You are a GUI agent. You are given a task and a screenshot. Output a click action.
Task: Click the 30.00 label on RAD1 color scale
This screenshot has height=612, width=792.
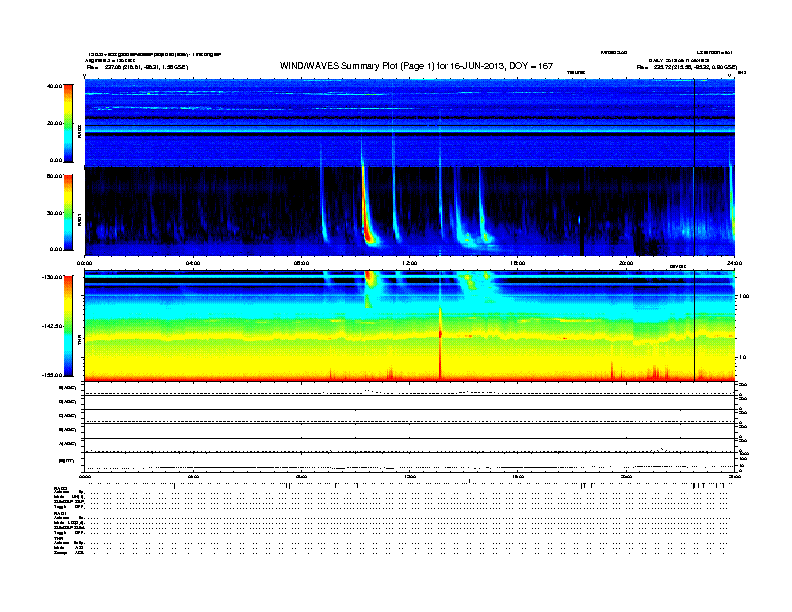(55, 213)
